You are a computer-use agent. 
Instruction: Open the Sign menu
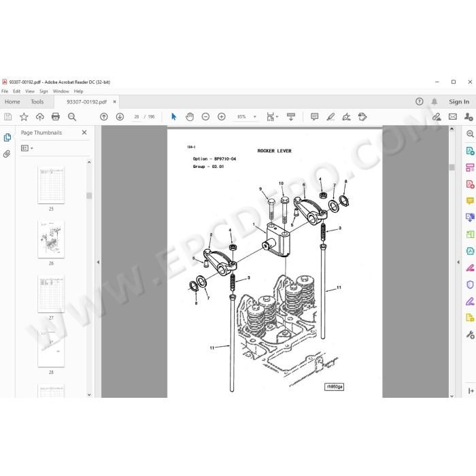44,91
